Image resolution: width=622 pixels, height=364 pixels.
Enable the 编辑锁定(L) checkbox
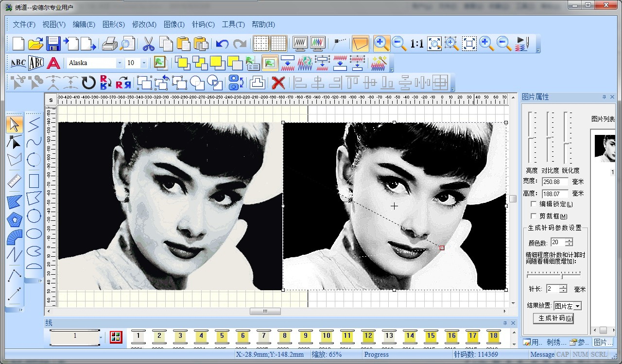coord(534,204)
